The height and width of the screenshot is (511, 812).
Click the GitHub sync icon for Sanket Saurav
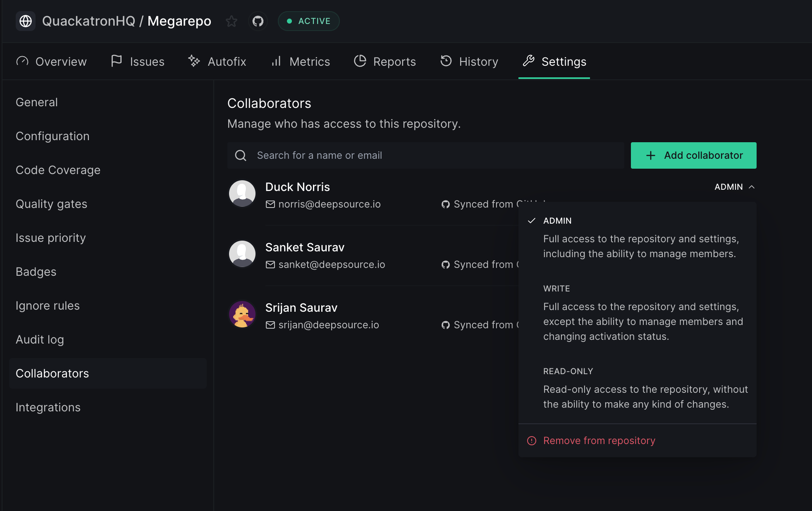(445, 265)
